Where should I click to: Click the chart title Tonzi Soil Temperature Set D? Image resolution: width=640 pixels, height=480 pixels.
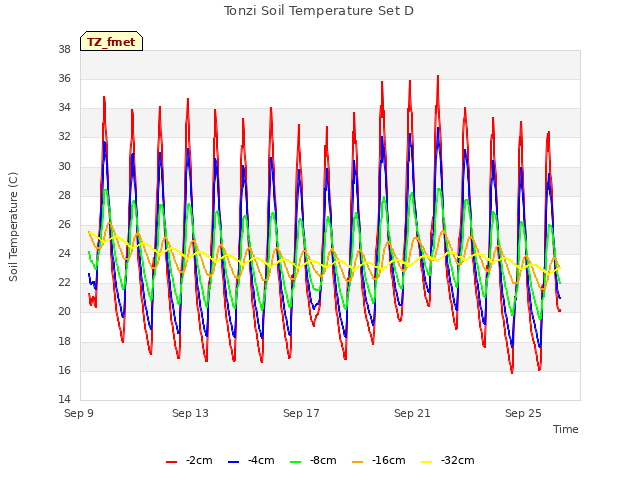pyautogui.click(x=319, y=11)
